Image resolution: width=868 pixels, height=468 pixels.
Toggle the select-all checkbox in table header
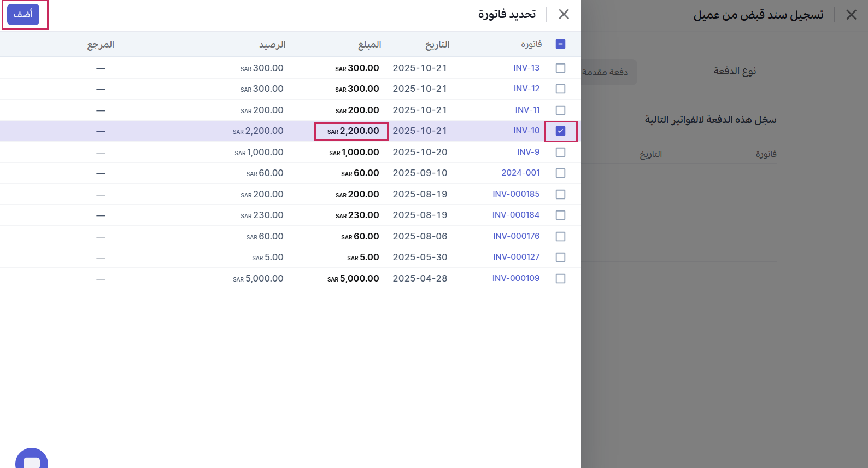(x=560, y=44)
